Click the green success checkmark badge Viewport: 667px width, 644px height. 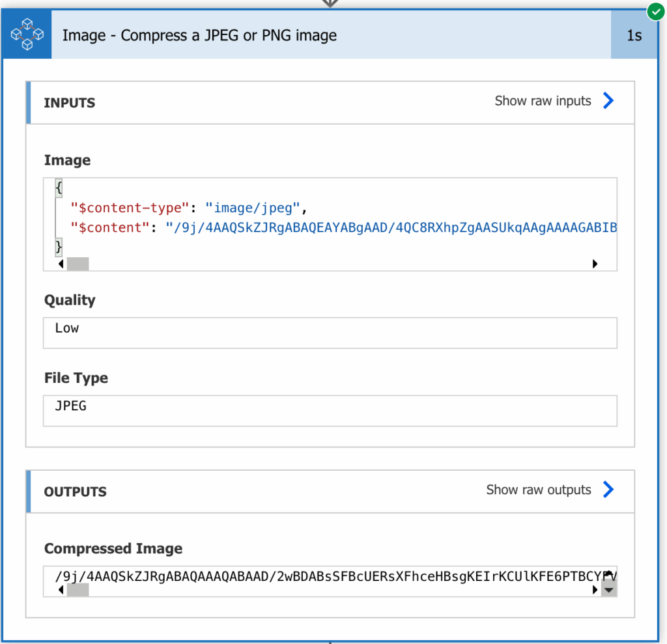[655, 12]
